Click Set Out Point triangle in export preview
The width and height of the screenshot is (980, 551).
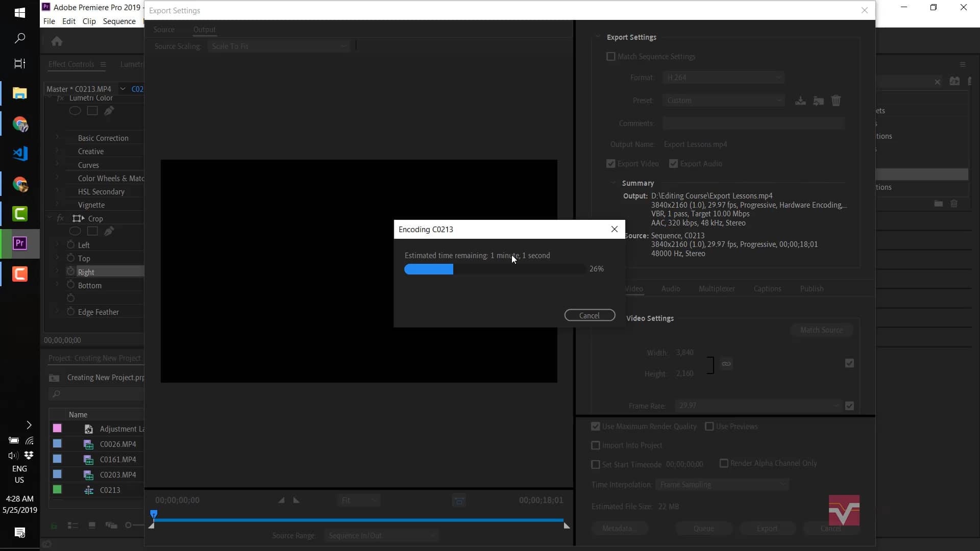(297, 500)
